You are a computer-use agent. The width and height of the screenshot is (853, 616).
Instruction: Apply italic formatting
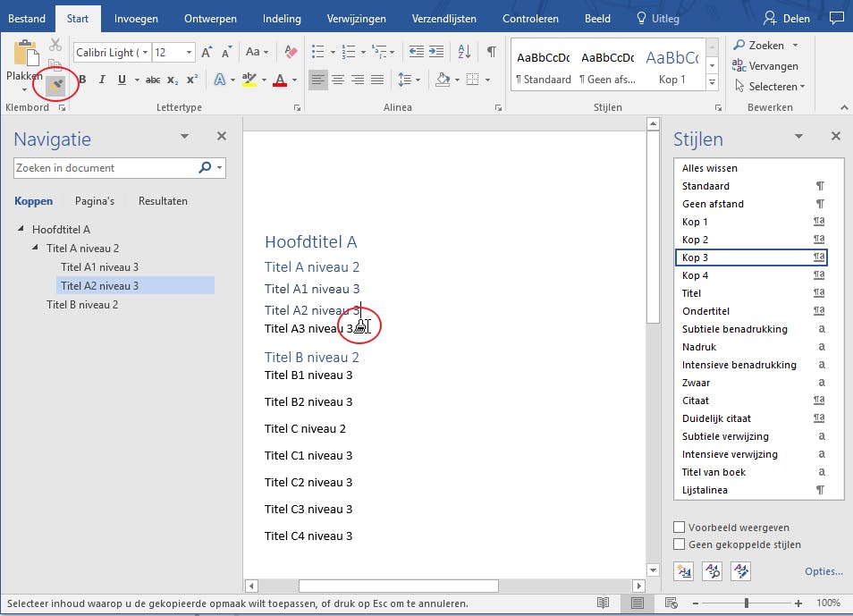click(102, 80)
